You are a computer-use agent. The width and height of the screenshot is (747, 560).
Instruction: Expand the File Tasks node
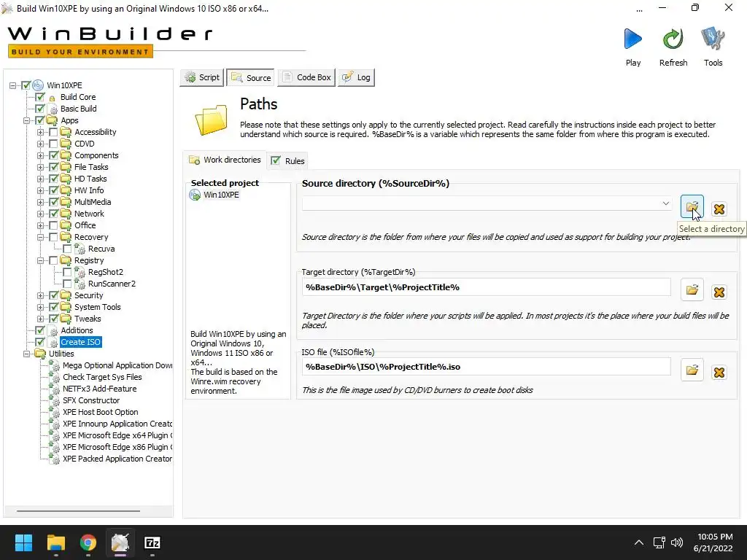pos(41,167)
